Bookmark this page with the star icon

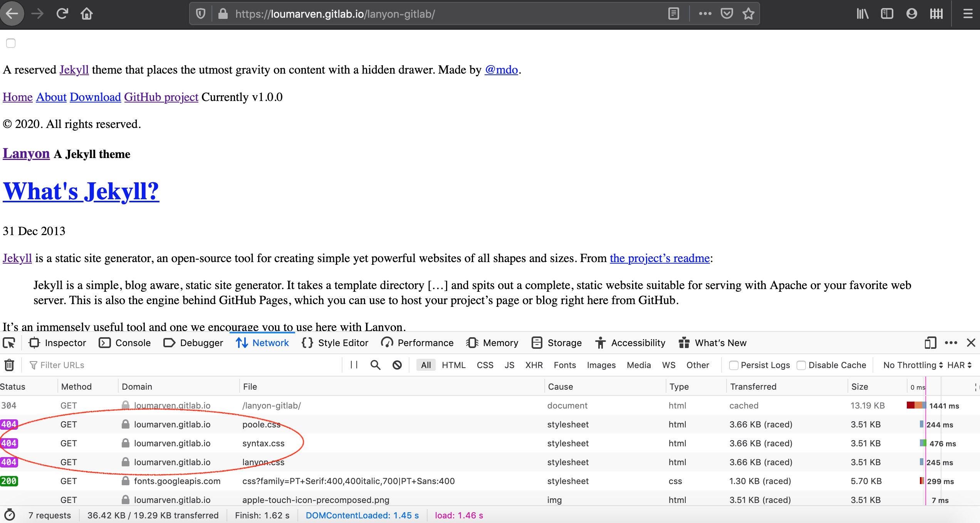pyautogui.click(x=748, y=14)
